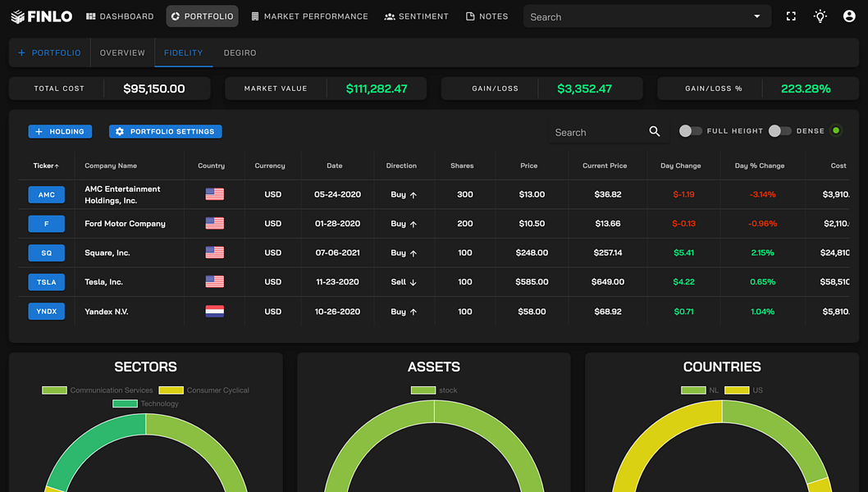This screenshot has height=492, width=868.
Task: Toggle the Dense table switch
Action: pos(779,131)
